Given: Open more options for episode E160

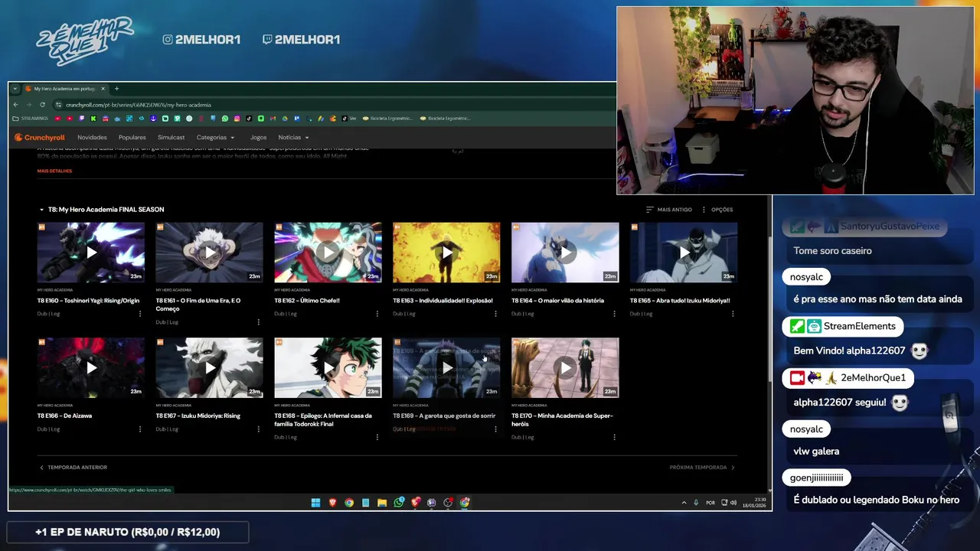Looking at the screenshot, I should 139,314.
